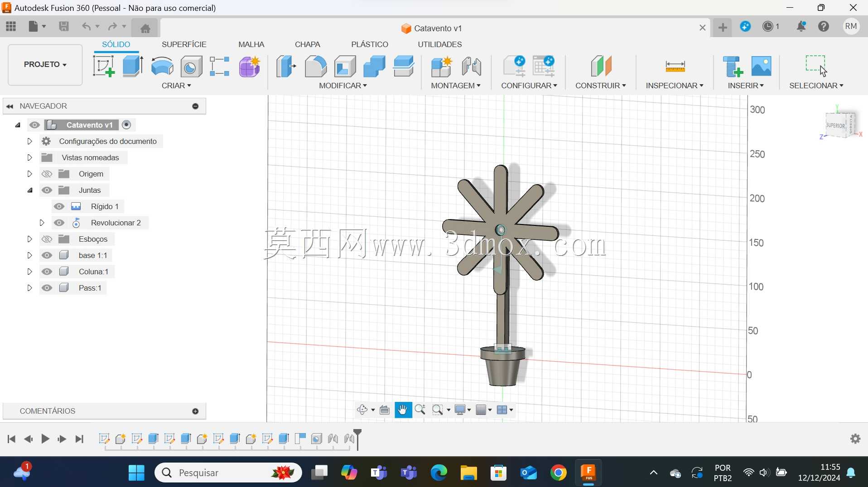Image resolution: width=868 pixels, height=487 pixels.
Task: Click the Insert Derive icon
Action: click(x=733, y=66)
